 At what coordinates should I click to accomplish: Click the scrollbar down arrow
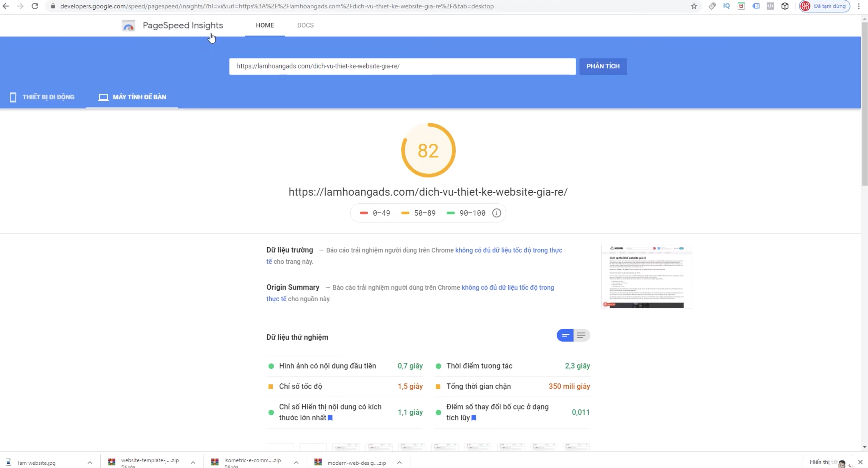865,447
